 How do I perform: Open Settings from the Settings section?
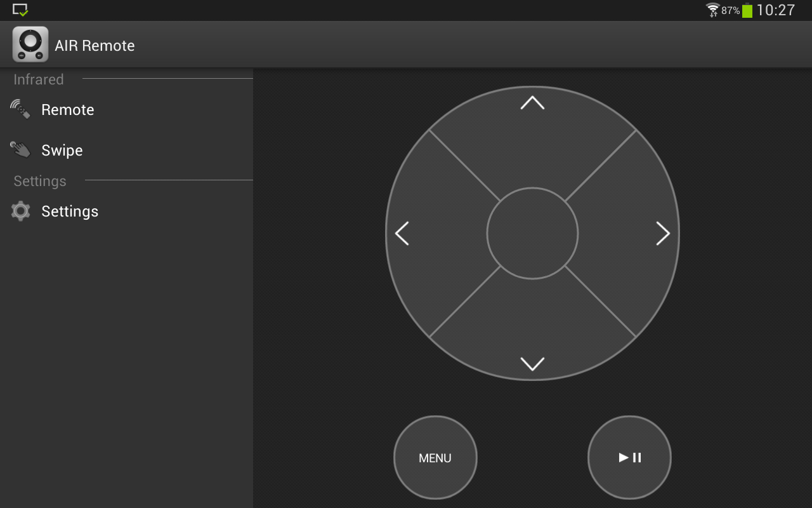[70, 211]
